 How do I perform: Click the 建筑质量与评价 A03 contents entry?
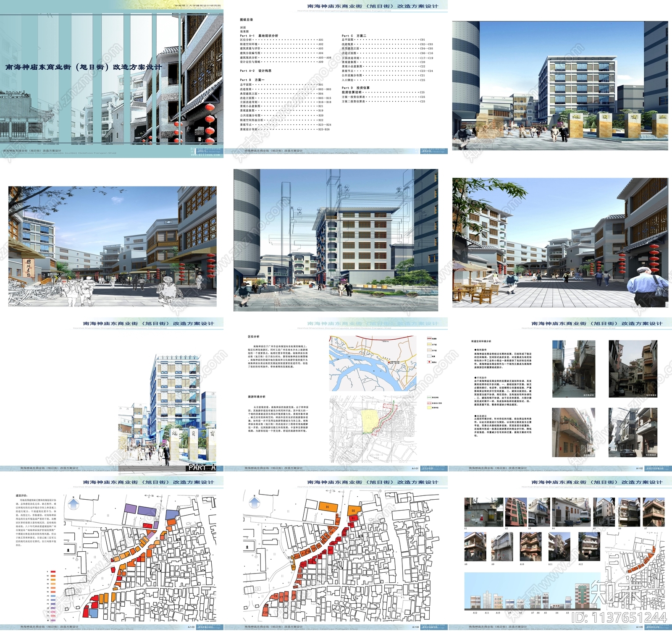tap(281, 49)
